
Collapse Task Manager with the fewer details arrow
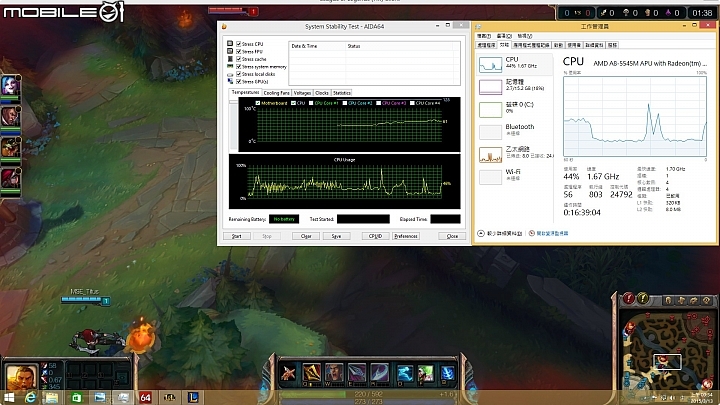(481, 233)
